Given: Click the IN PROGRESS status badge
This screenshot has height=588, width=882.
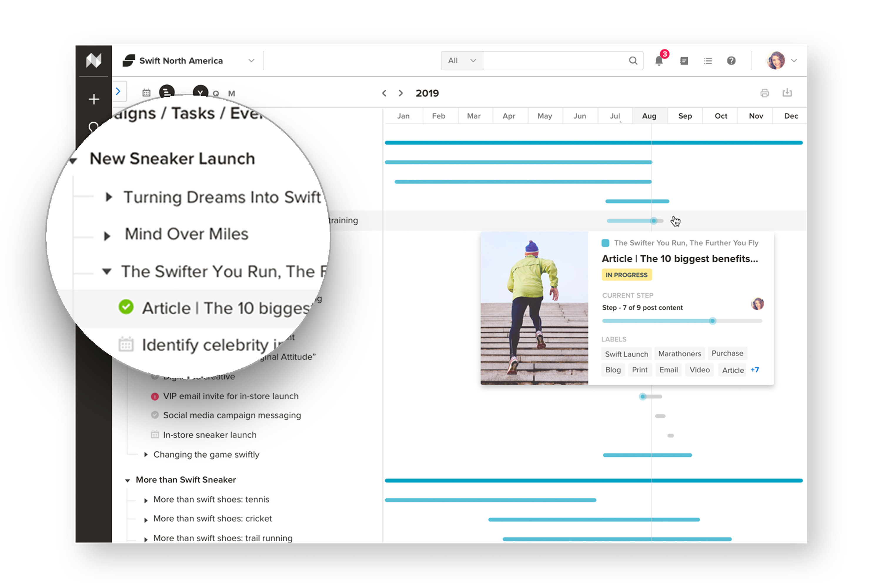Looking at the screenshot, I should (626, 275).
